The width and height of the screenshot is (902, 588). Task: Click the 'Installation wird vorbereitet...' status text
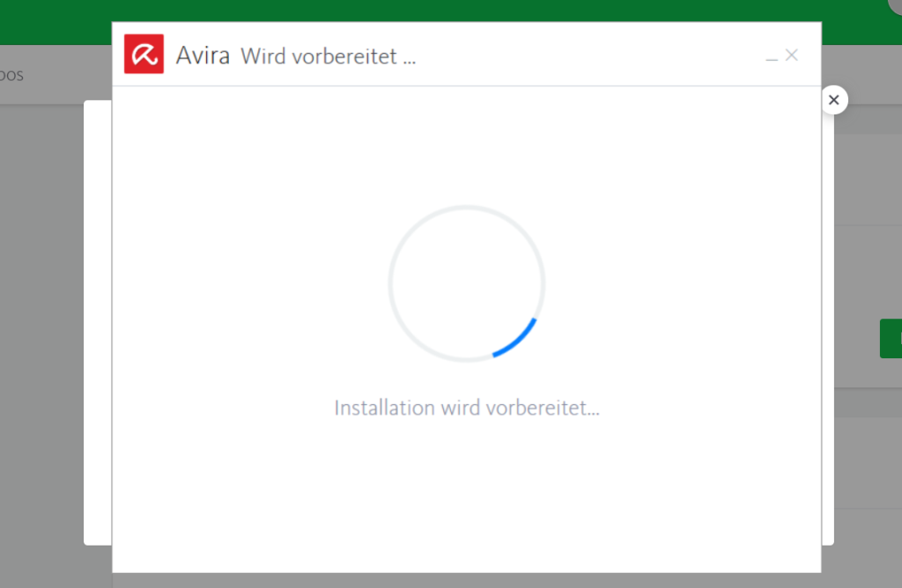tap(467, 408)
